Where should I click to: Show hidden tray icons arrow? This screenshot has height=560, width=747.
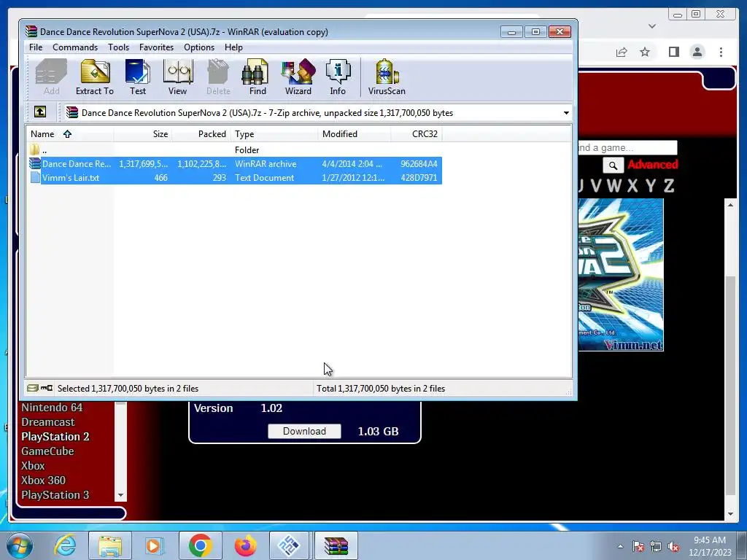620,547
